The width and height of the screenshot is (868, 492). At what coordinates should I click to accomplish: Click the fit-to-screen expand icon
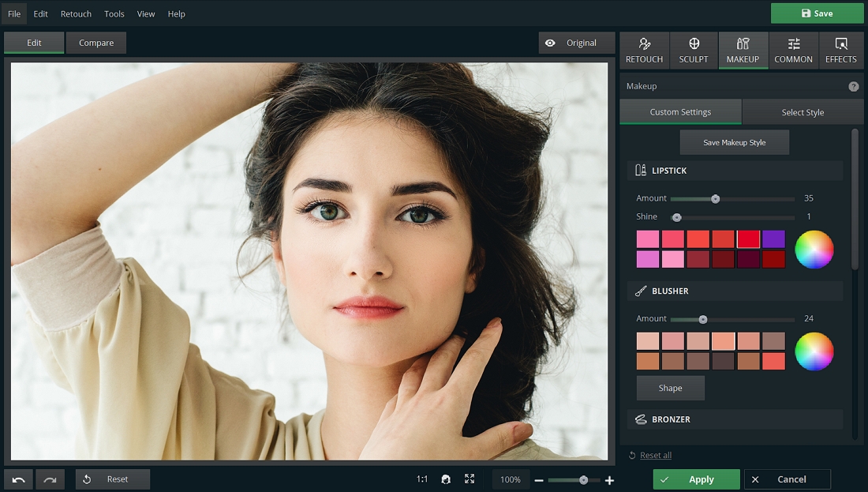coord(470,479)
